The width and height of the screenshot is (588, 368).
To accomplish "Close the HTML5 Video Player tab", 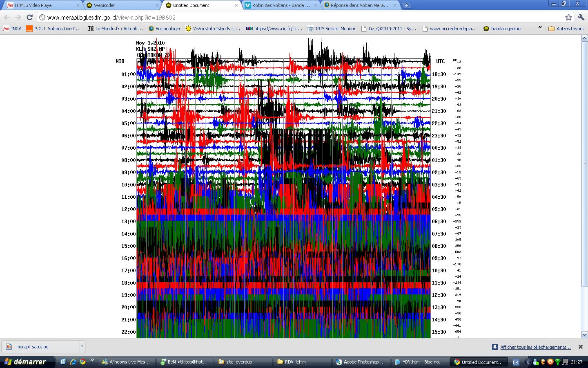I will [x=78, y=5].
